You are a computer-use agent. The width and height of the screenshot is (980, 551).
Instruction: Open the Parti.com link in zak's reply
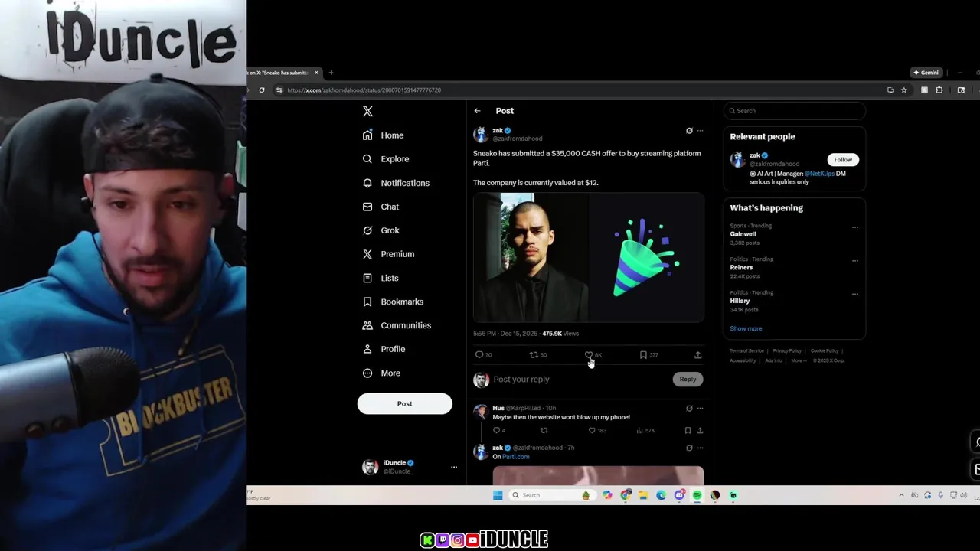pos(515,457)
